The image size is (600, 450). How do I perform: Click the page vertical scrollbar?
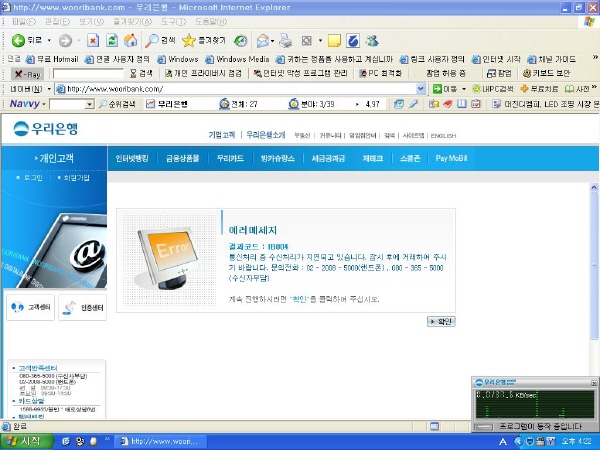click(x=594, y=279)
